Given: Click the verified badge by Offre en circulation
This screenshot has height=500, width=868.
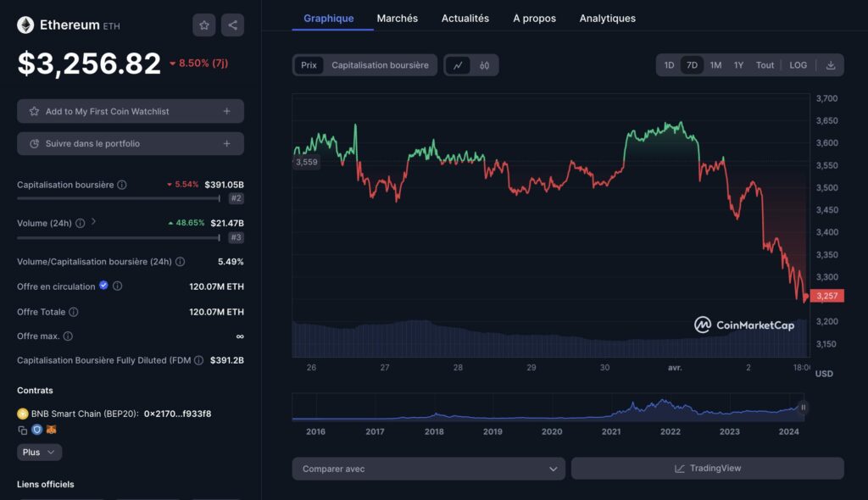Looking at the screenshot, I should 103,285.
